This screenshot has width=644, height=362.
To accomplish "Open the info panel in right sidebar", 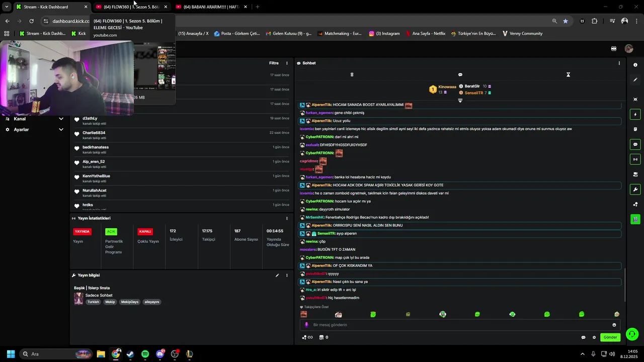I will click(635, 65).
